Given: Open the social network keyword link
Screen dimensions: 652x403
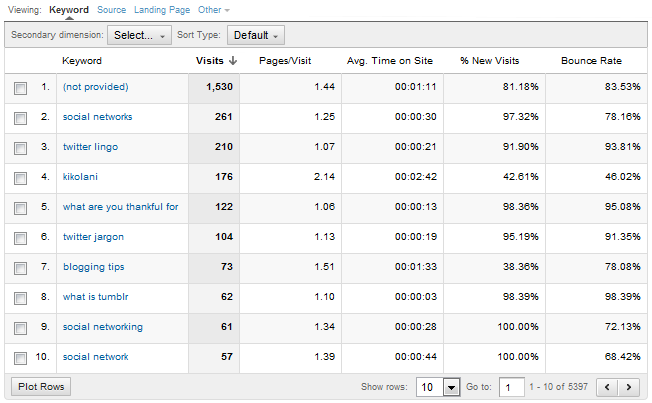Looking at the screenshot, I should click(96, 357).
